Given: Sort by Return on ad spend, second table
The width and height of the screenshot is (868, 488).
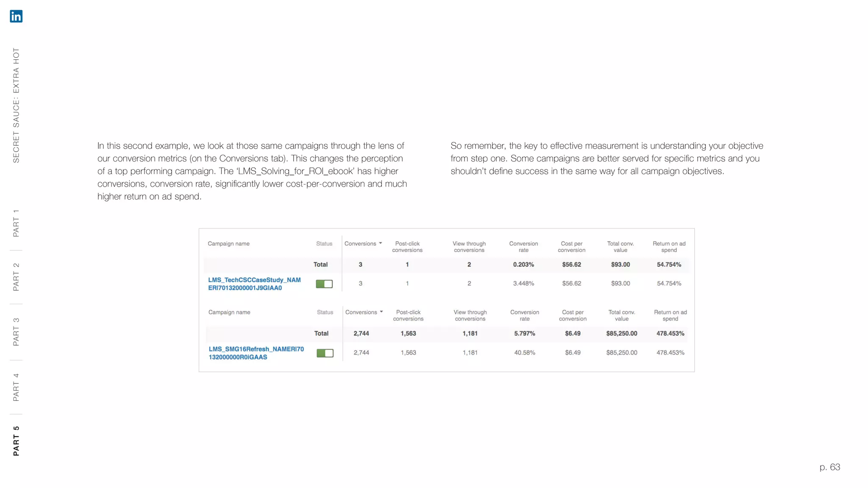Looking at the screenshot, I should point(670,315).
